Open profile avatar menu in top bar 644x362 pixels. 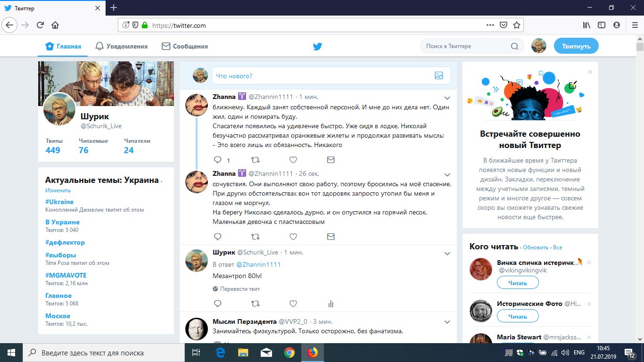coord(539,46)
